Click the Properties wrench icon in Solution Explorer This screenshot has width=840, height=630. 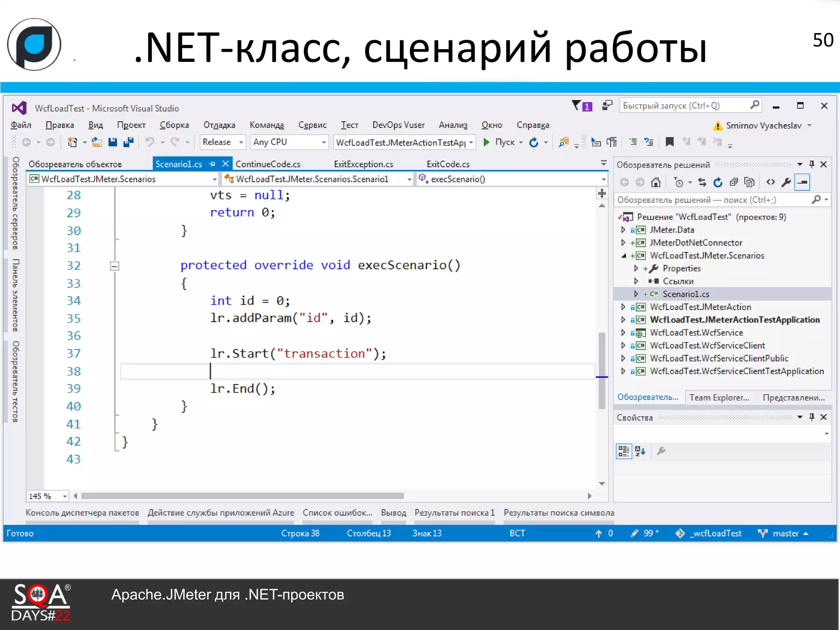(x=786, y=182)
